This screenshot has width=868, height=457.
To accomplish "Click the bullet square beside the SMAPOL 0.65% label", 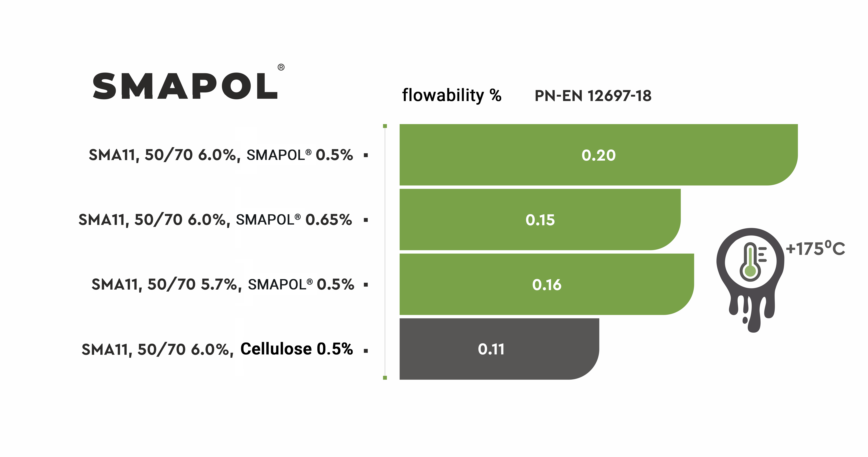I will pyautogui.click(x=366, y=220).
